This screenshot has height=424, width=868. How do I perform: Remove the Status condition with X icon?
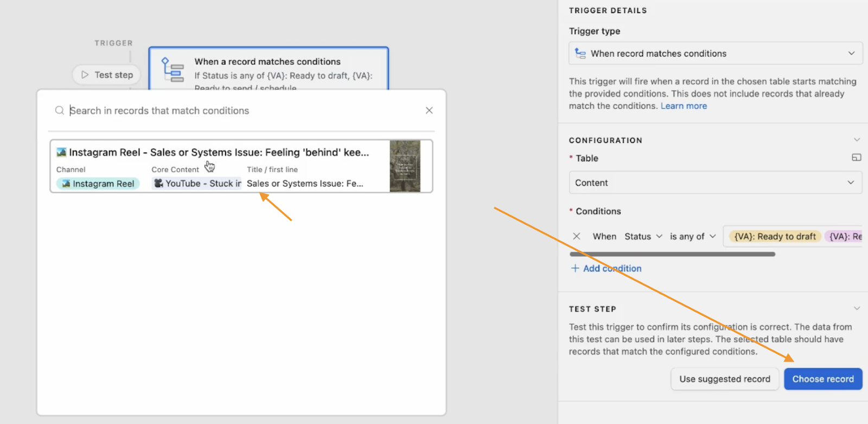click(577, 236)
